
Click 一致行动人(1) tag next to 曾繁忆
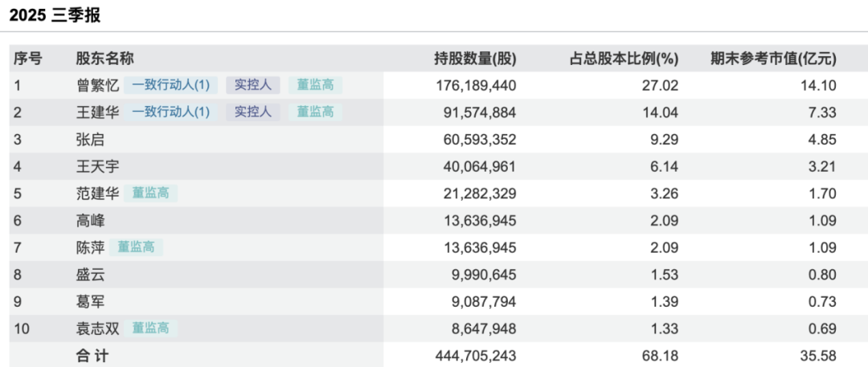coord(170,85)
